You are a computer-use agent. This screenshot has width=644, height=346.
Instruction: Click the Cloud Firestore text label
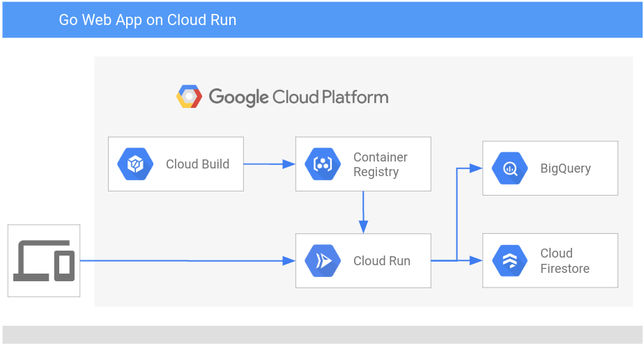565,261
